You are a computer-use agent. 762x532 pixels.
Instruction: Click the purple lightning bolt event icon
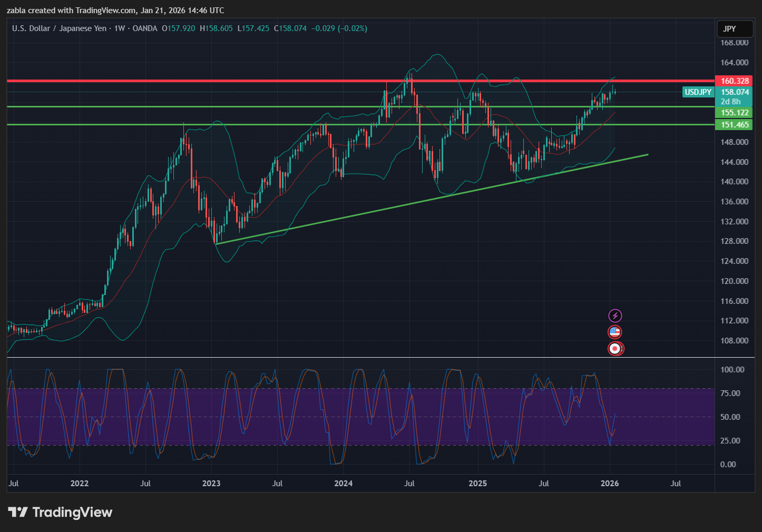pyautogui.click(x=615, y=316)
